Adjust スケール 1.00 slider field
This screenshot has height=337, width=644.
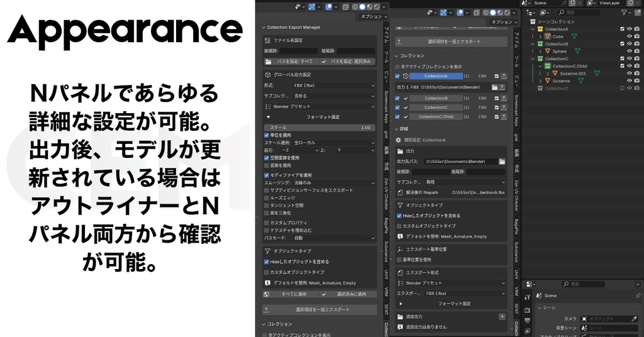tap(319, 128)
